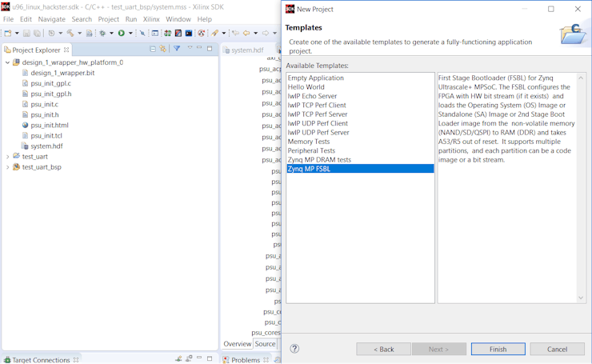The width and height of the screenshot is (592, 364).
Task: Click the Back button in New Project dialog
Action: pos(383,350)
